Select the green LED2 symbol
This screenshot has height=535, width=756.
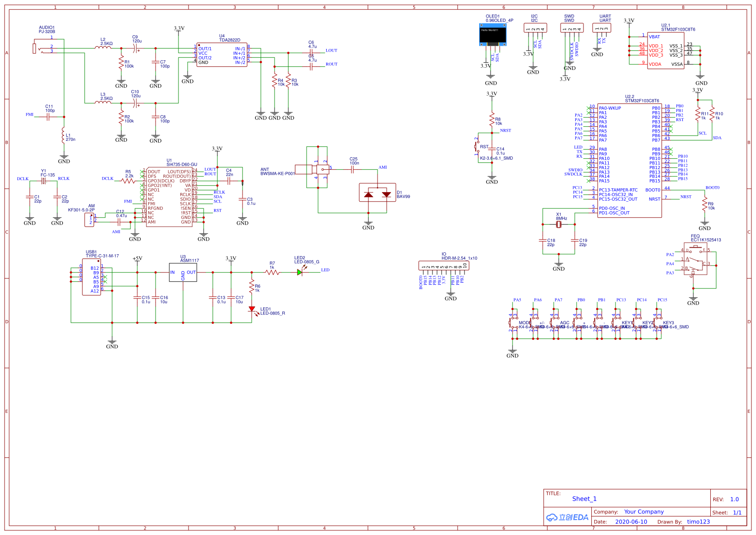point(300,272)
